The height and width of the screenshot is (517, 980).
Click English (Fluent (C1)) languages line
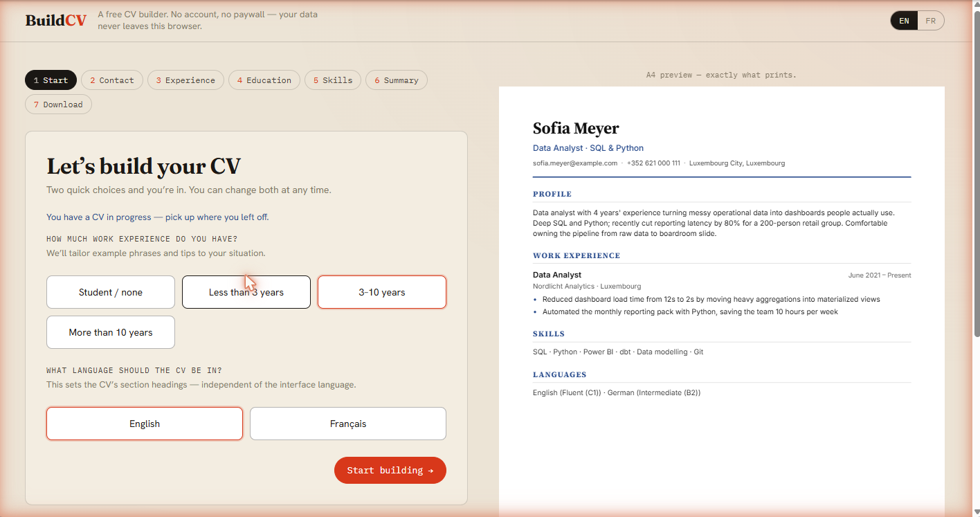coord(617,393)
